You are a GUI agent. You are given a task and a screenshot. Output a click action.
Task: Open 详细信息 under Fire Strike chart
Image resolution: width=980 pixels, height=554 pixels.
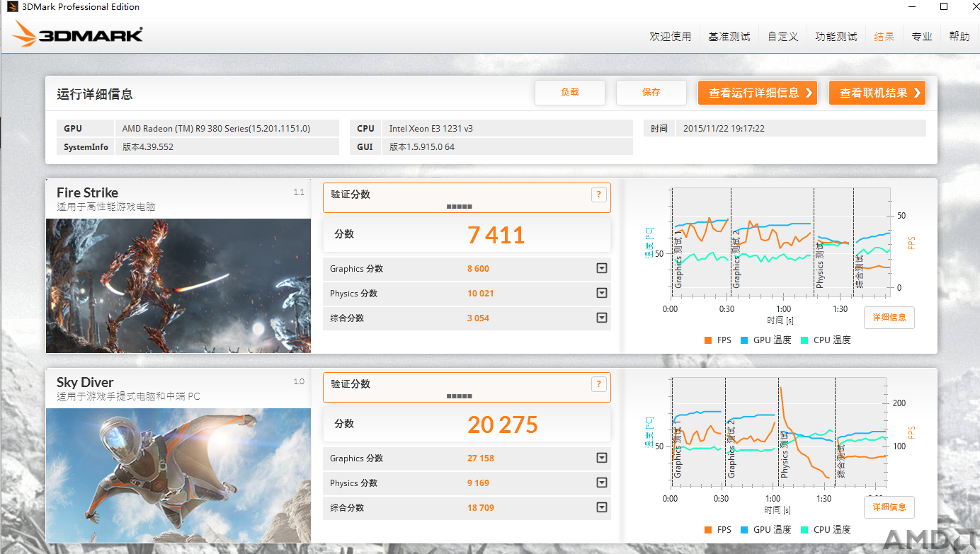(889, 318)
